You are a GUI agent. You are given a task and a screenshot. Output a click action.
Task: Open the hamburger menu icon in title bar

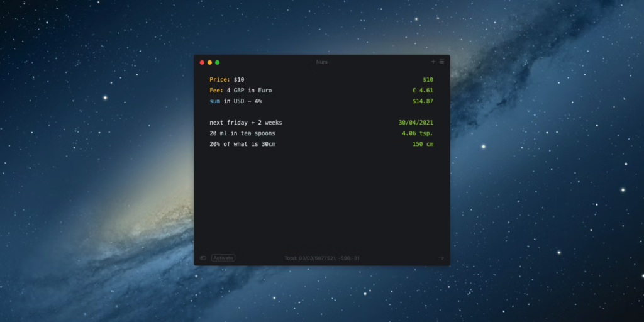click(x=442, y=62)
